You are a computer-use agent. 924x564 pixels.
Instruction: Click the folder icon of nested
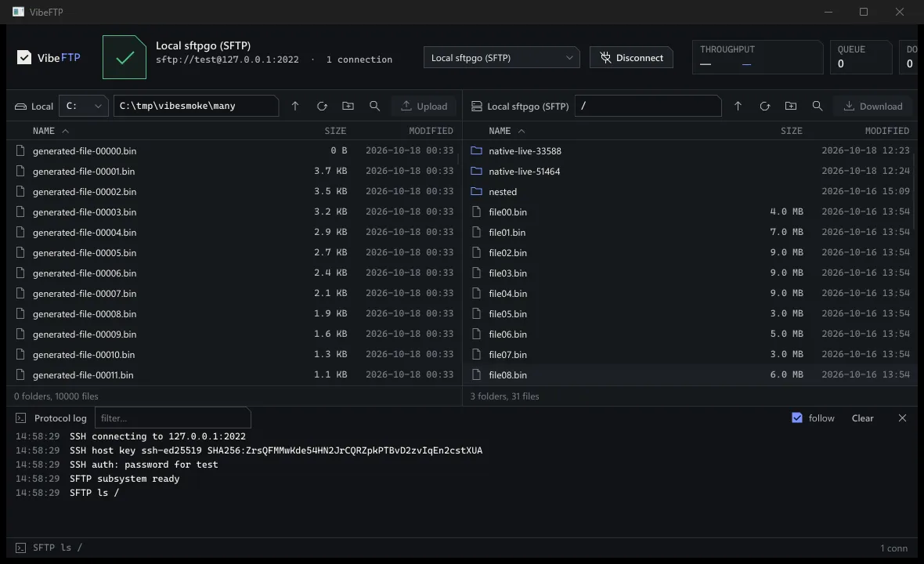coord(477,192)
